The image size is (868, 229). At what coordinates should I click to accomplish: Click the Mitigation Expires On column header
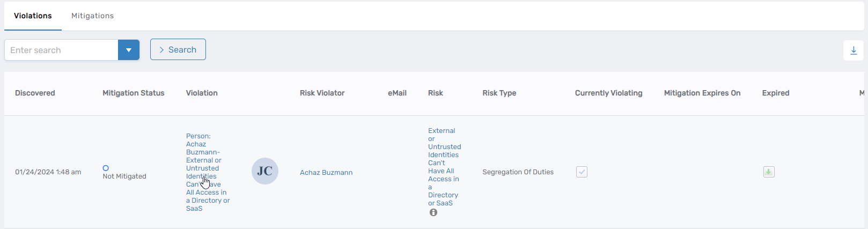point(702,93)
